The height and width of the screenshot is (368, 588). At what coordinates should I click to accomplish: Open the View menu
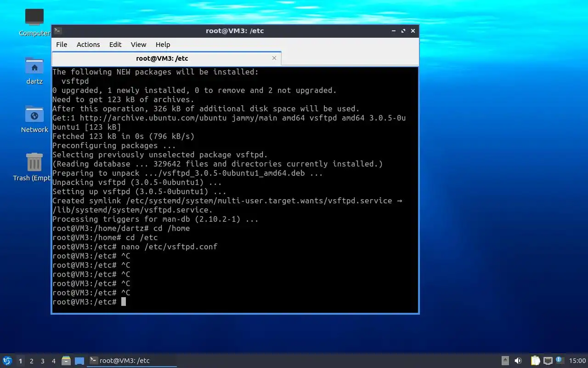(x=138, y=45)
